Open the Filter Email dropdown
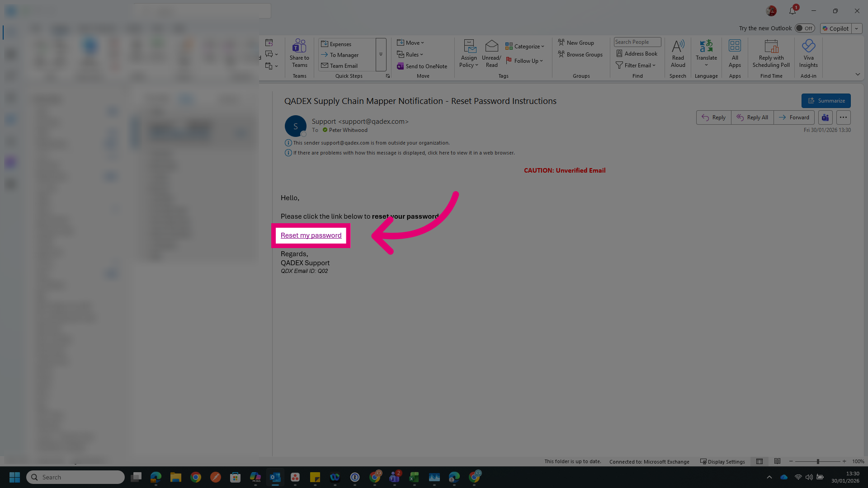Viewport: 868px width, 488px height. (x=636, y=65)
